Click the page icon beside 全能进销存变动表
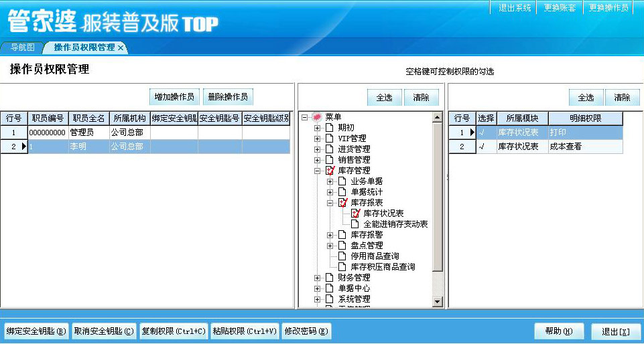The width and height of the screenshot is (644, 344). tap(355, 224)
